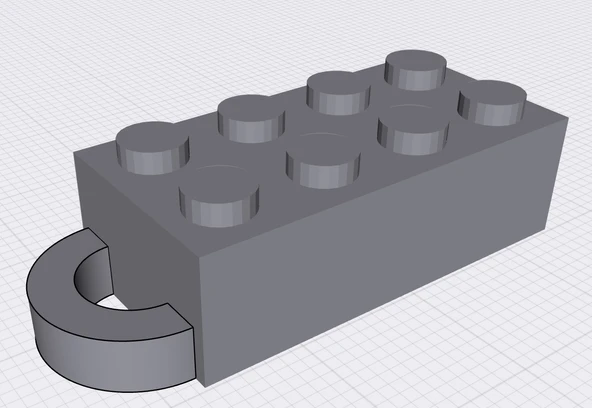Click the back-row stud nearest the ring end

tap(153, 148)
